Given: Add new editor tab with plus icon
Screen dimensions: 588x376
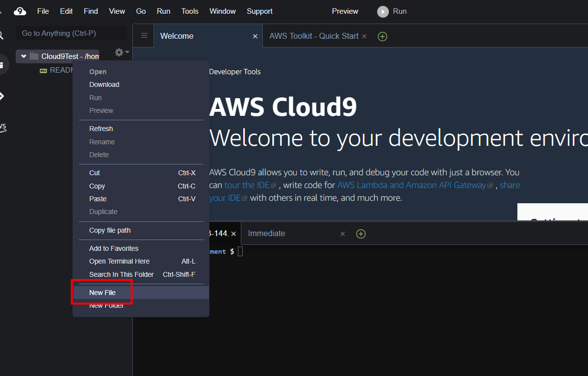Looking at the screenshot, I should [x=382, y=36].
